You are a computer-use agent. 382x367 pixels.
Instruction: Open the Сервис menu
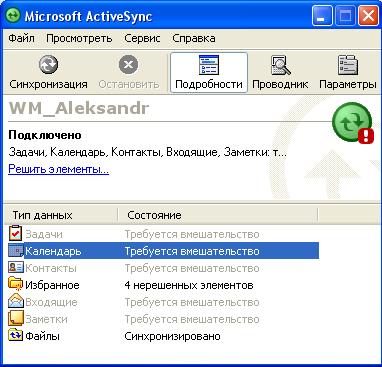(142, 38)
